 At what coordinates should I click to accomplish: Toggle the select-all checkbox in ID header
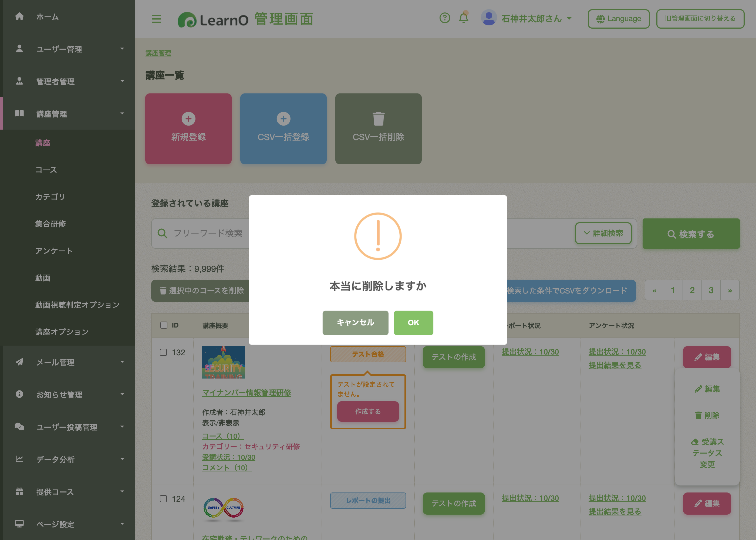pos(164,325)
